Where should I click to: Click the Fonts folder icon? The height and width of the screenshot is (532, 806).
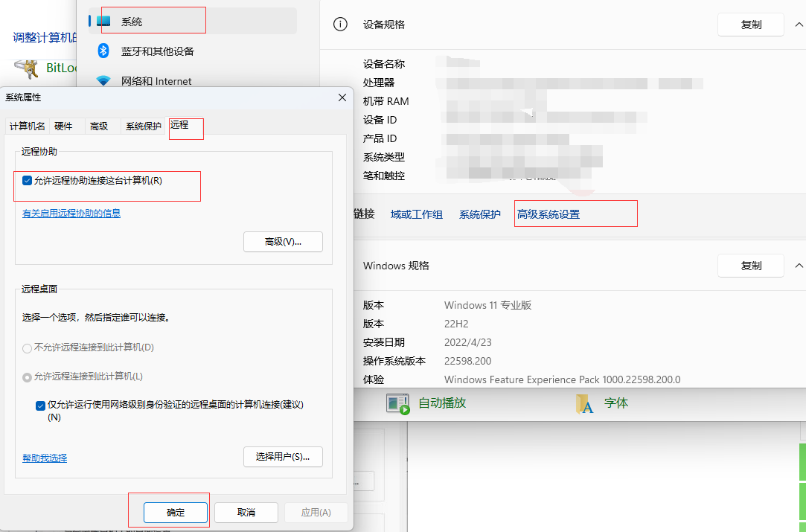pos(584,403)
